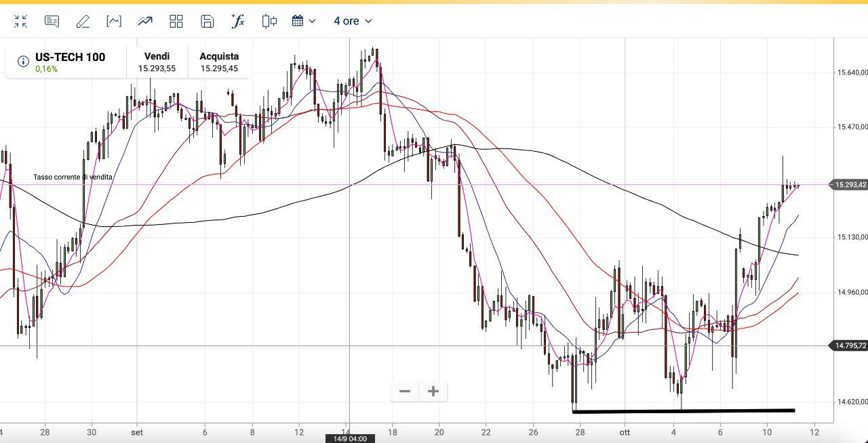Zoom out with the minus button
Image resolution: width=868 pixels, height=443 pixels.
405,392
